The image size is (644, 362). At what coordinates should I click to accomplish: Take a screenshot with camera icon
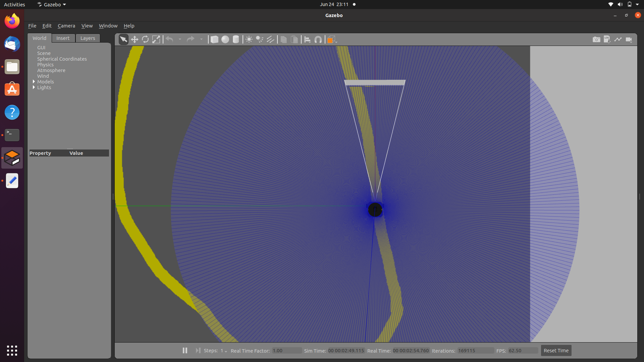pos(596,40)
